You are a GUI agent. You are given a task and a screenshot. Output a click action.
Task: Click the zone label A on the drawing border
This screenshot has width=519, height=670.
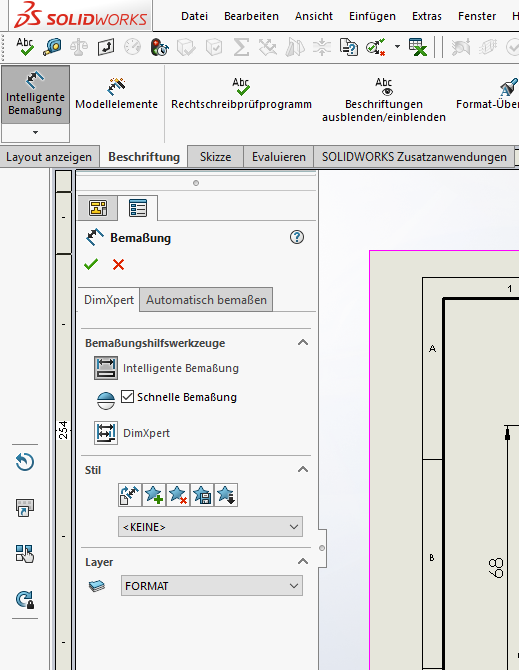click(x=432, y=349)
